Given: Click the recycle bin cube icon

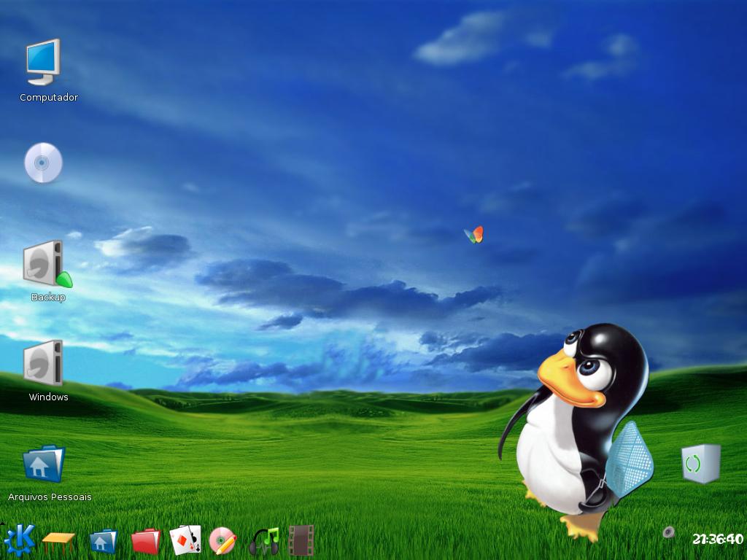Looking at the screenshot, I should pos(700,463).
